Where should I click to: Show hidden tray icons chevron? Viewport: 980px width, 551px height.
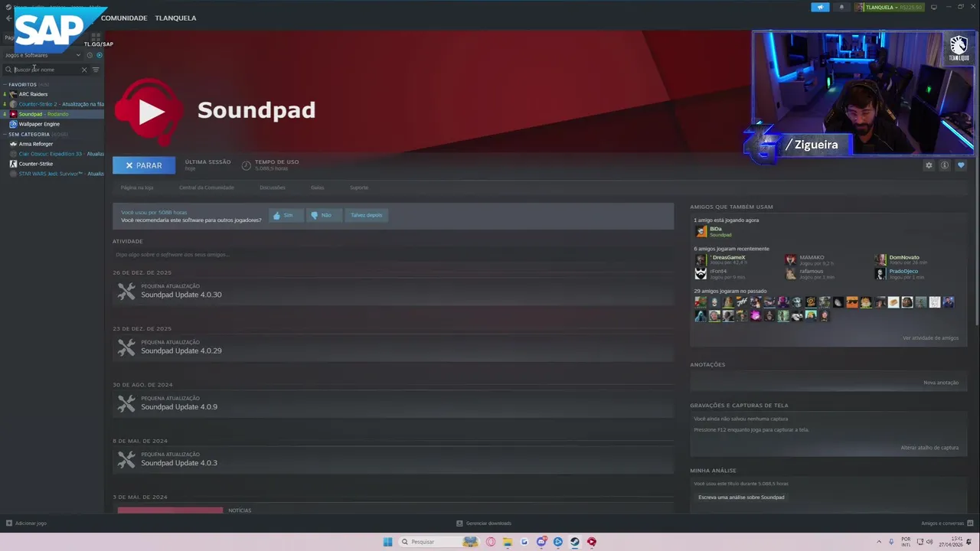click(x=878, y=542)
